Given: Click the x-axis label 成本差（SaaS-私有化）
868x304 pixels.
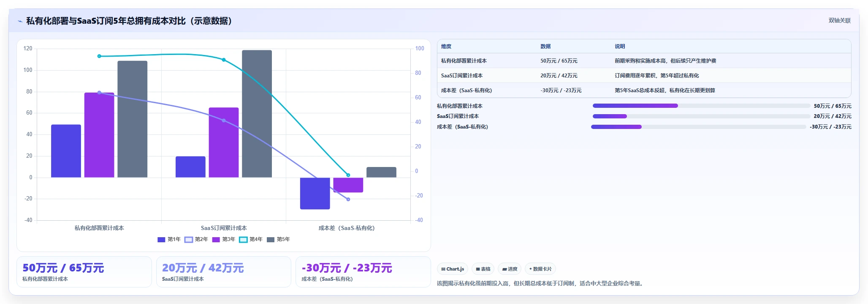Looking at the screenshot, I should click(347, 228).
